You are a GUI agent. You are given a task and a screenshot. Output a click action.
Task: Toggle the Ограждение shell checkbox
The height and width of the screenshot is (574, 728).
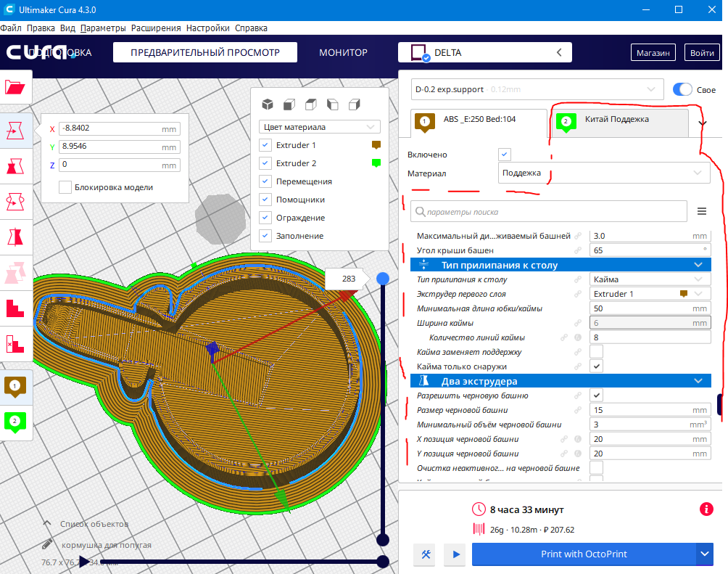tap(265, 218)
